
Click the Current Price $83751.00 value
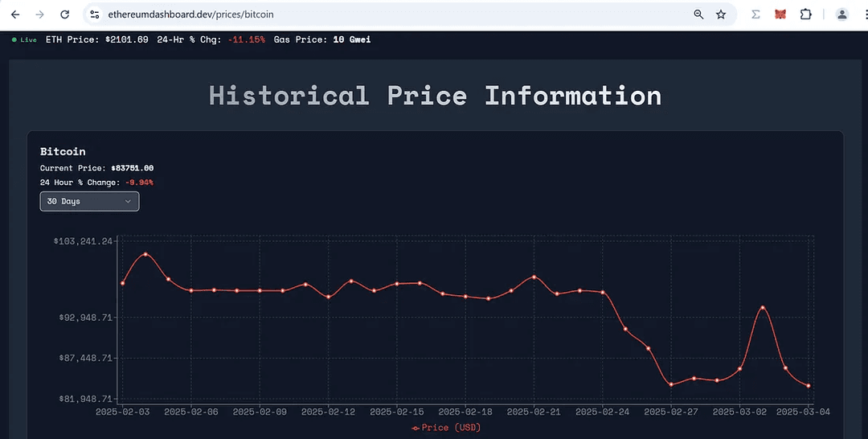pyautogui.click(x=133, y=168)
